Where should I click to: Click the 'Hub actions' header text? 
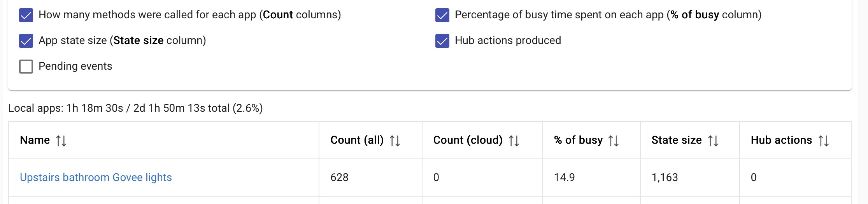pos(781,140)
